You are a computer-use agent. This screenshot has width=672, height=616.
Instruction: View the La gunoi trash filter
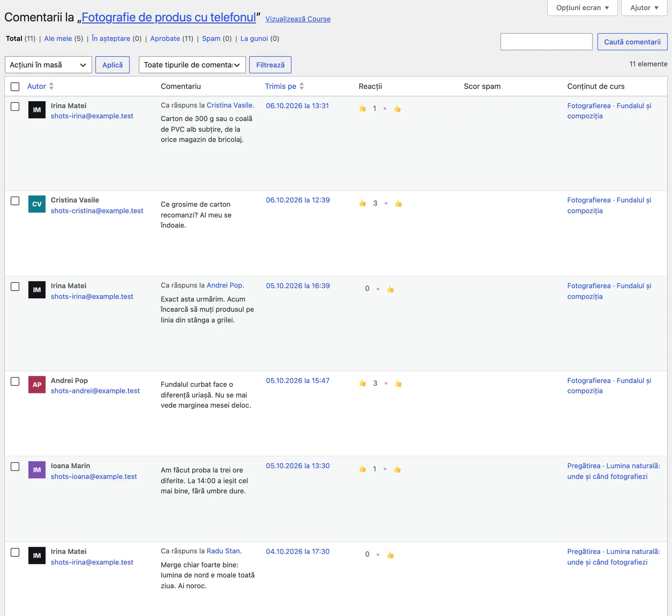click(x=254, y=39)
